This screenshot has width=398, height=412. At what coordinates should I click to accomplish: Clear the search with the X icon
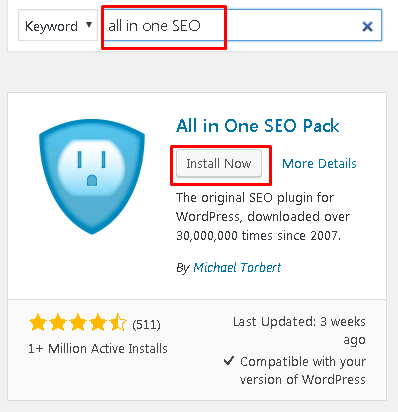[367, 26]
